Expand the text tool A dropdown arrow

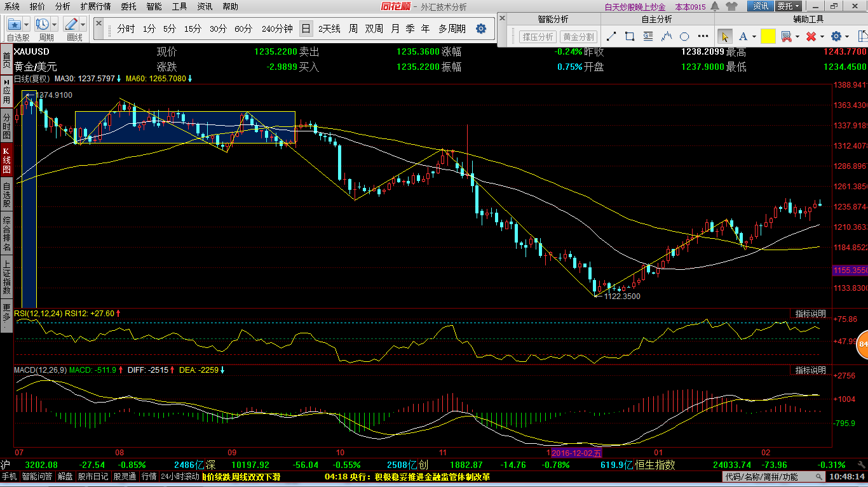(x=754, y=37)
